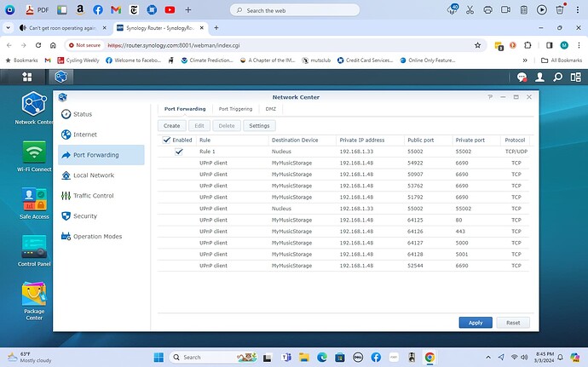
Task: Toggle the Enabled header checkbox
Action: pos(166,140)
